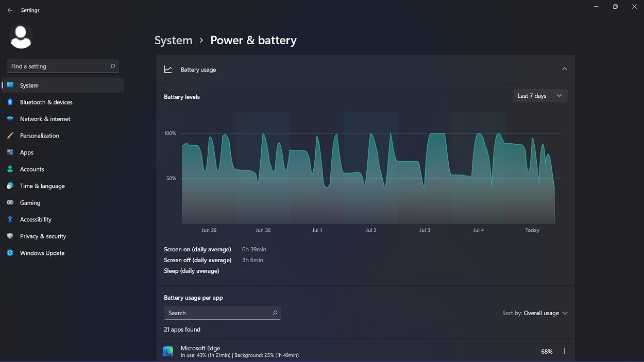The image size is (644, 362).
Task: Click the back arrow button
Action: click(x=9, y=10)
